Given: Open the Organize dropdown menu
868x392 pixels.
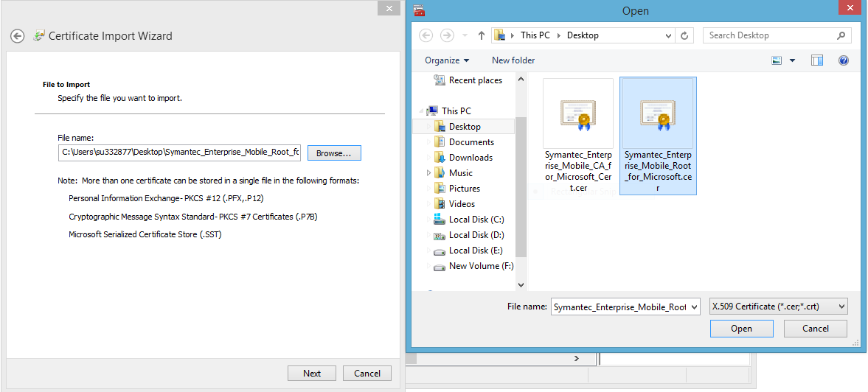Looking at the screenshot, I should tap(447, 60).
